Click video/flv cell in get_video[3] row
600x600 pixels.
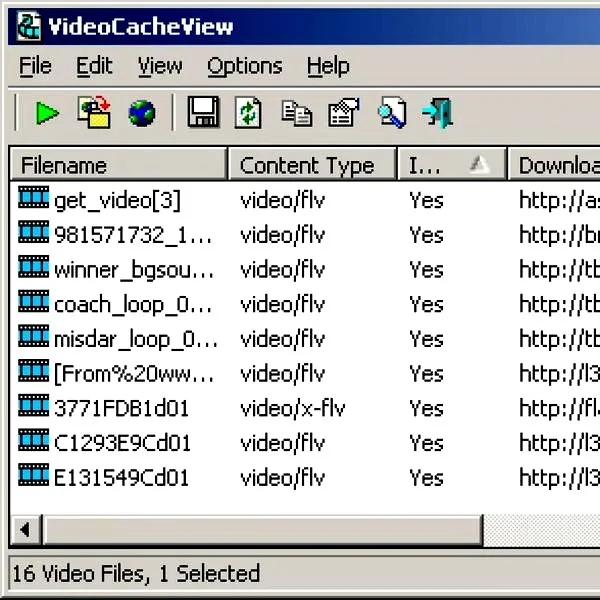click(x=282, y=201)
